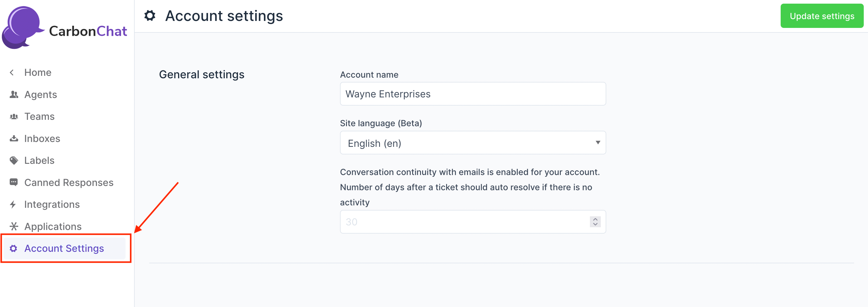This screenshot has width=868, height=307.
Task: Go to Integrations section
Action: coord(52,204)
